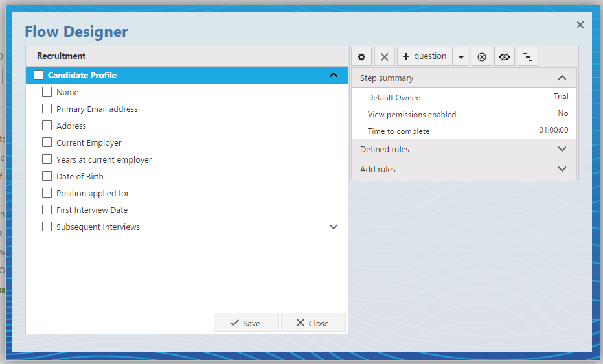
Task: Close the Flow Designer dialog
Action: click(x=580, y=25)
